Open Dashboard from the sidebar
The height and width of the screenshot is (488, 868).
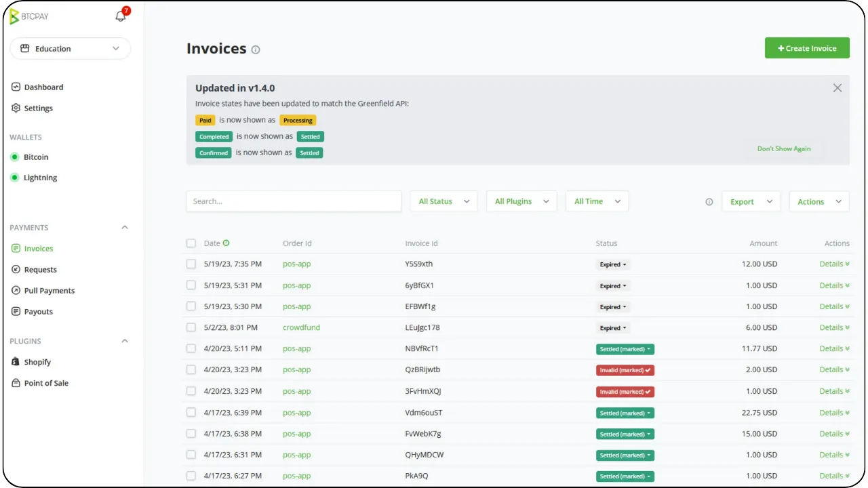coord(43,87)
